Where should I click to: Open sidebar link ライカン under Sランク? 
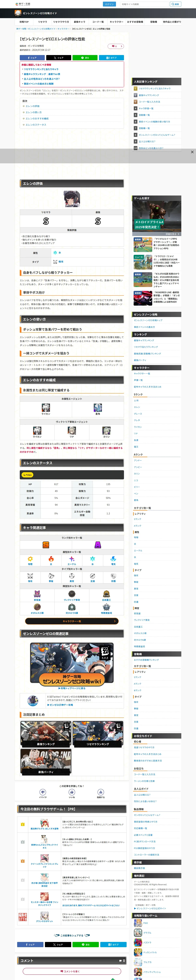tap(138, 427)
